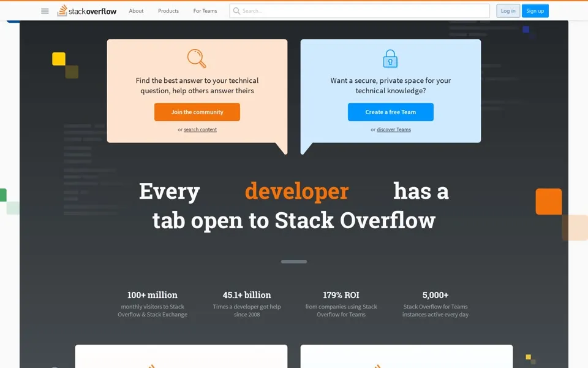Click the Stack Overflow logo
Image resolution: width=588 pixels, height=368 pixels.
tap(87, 11)
